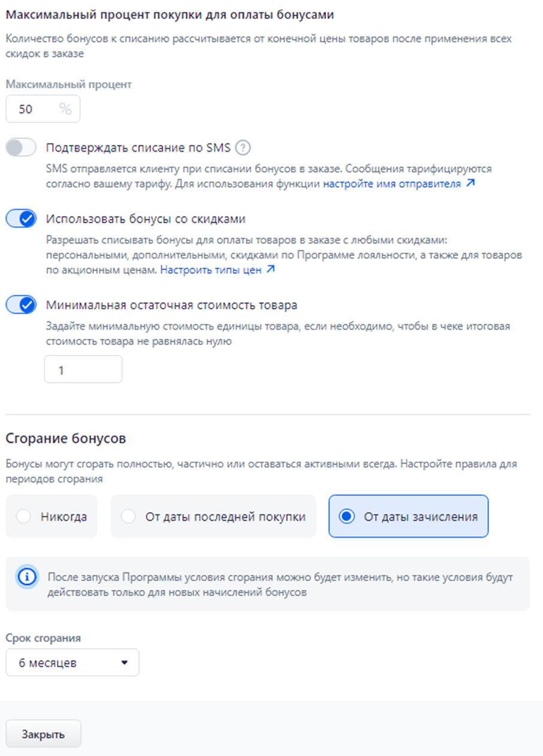Screen dimensions: 543x756
Task: Follow the Настроить типы цен link
Action: 210,270
